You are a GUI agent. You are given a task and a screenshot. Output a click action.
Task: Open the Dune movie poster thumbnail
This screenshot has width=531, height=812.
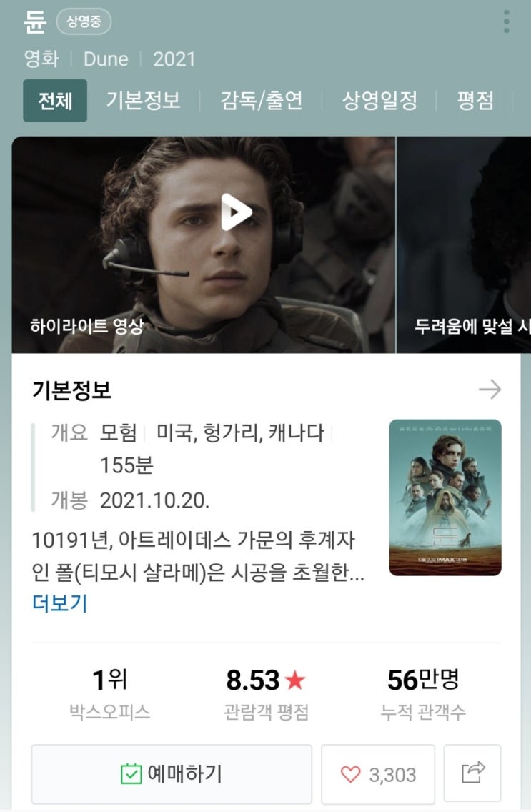click(445, 497)
